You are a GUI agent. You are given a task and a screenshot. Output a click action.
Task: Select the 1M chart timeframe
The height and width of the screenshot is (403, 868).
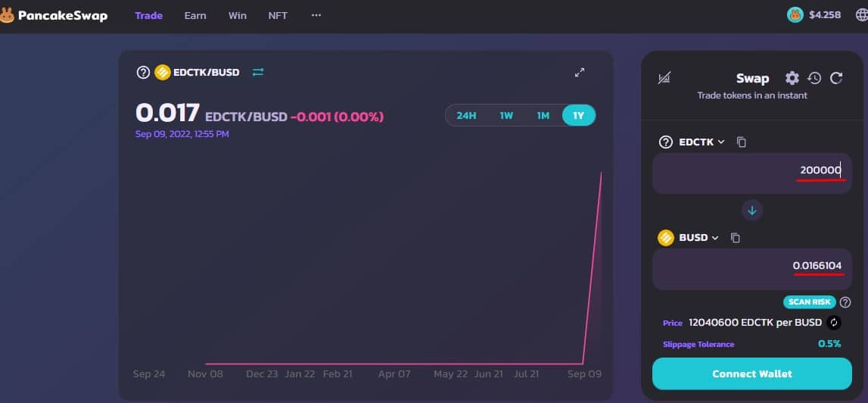543,116
